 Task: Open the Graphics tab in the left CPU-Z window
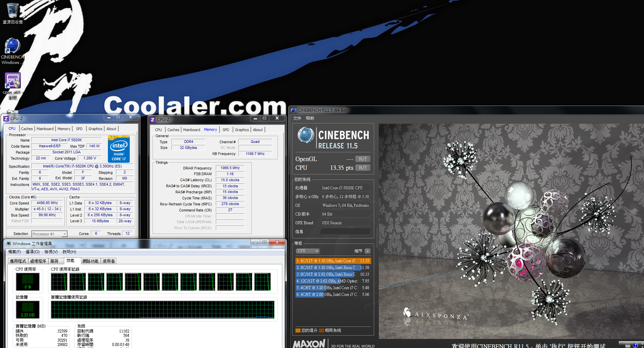(95, 129)
